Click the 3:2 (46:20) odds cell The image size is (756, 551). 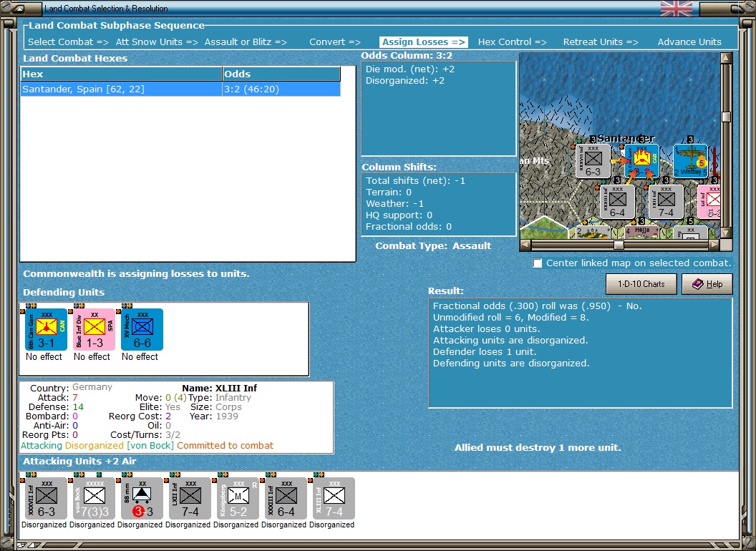pos(281,89)
